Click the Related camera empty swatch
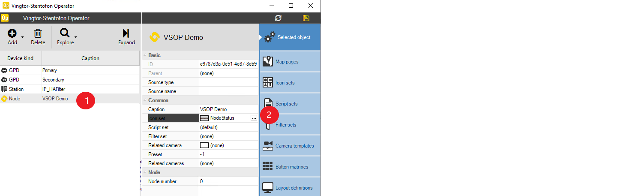 [x=204, y=145]
